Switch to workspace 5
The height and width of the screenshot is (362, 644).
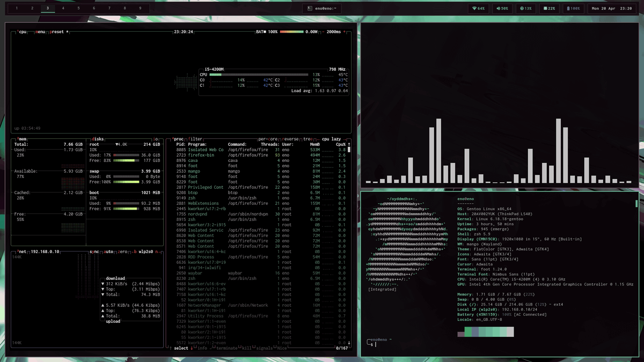click(78, 9)
